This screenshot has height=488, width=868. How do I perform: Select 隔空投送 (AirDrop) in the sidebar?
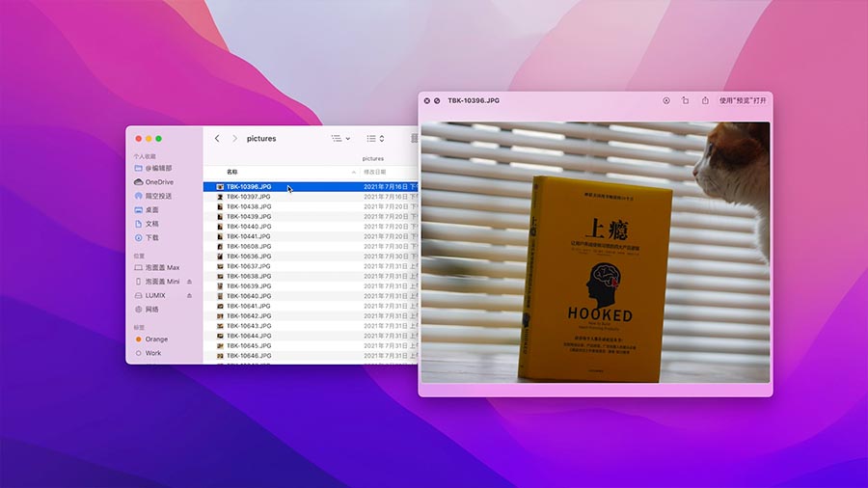tap(158, 196)
